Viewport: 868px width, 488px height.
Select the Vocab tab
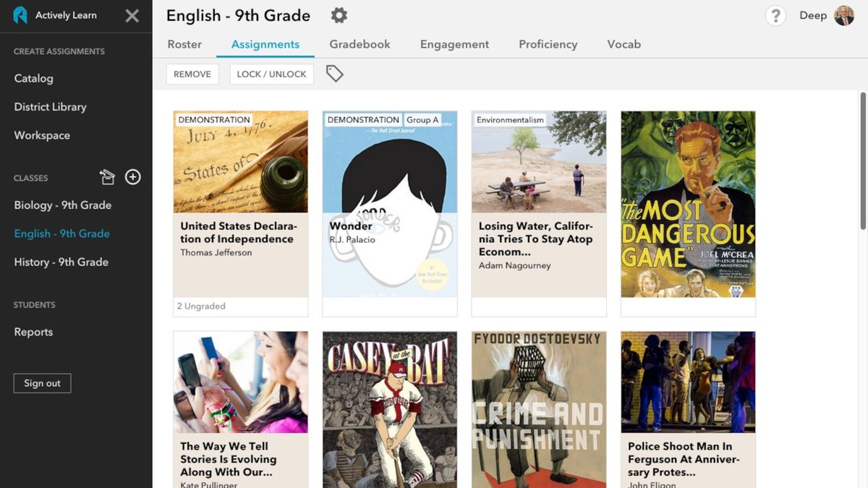[624, 44]
